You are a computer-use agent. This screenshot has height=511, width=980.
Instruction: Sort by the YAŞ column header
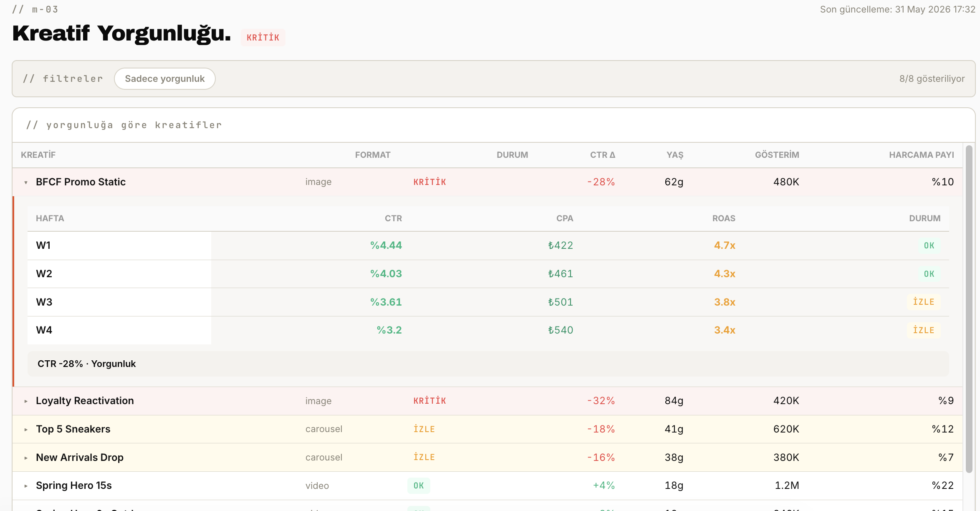pyautogui.click(x=675, y=155)
